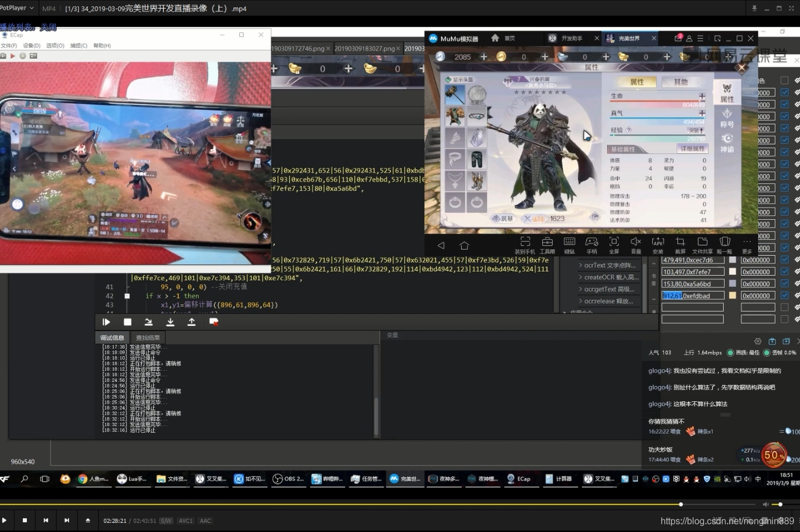Screen dimensions: 800x532
Task: Click the 912,61,0xefdbad color swatch
Action: (x=733, y=296)
